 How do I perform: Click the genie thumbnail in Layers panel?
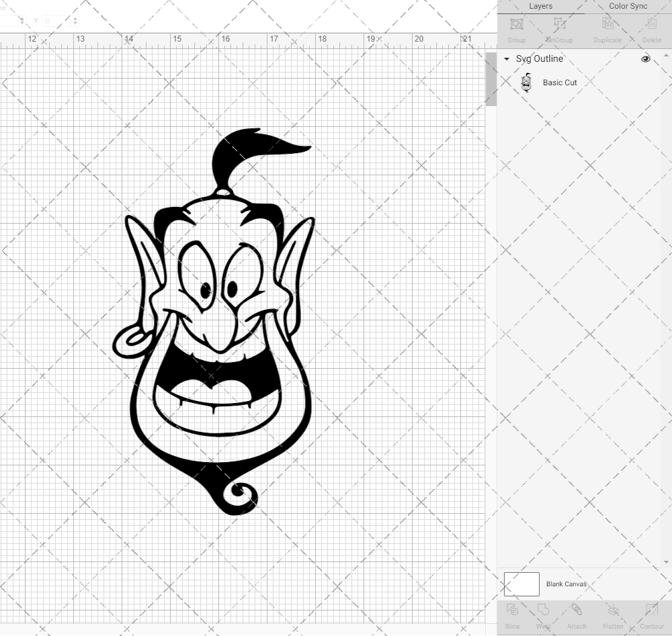pyautogui.click(x=526, y=83)
